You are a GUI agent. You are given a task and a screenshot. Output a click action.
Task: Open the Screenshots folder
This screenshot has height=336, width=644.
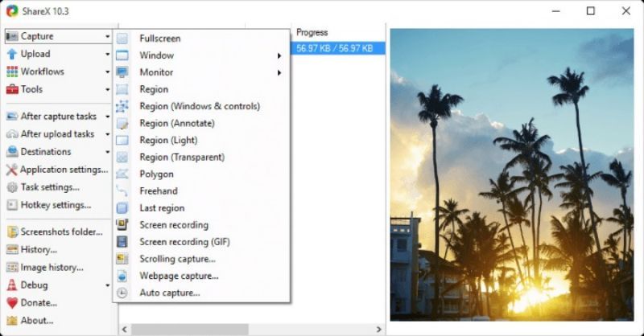tap(61, 232)
